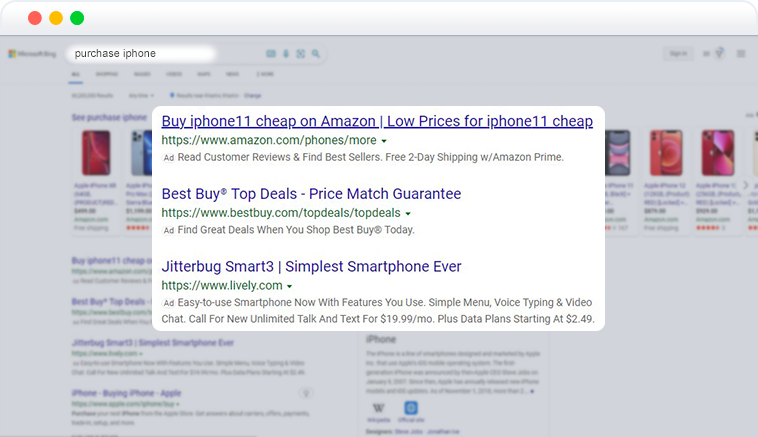
Task: Click https://www.amazon.com/phones/more URL
Action: [269, 140]
